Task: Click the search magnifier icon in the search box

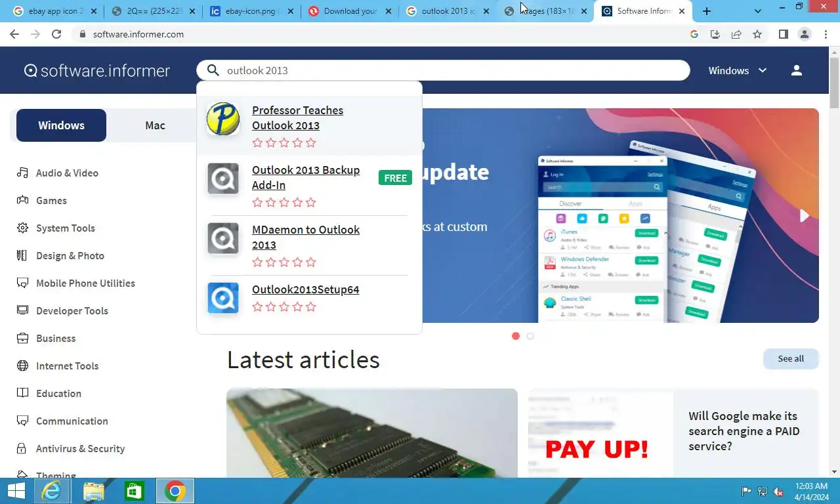Action: coord(213,70)
